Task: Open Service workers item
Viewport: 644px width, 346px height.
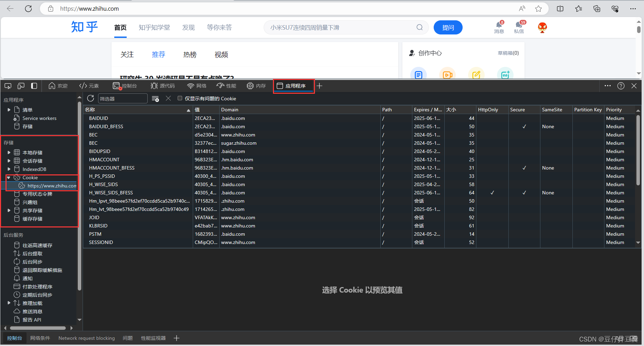Action: click(x=39, y=118)
